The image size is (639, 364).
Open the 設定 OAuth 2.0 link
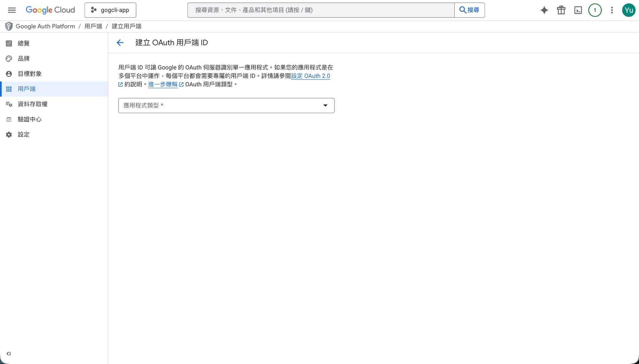coord(310,76)
